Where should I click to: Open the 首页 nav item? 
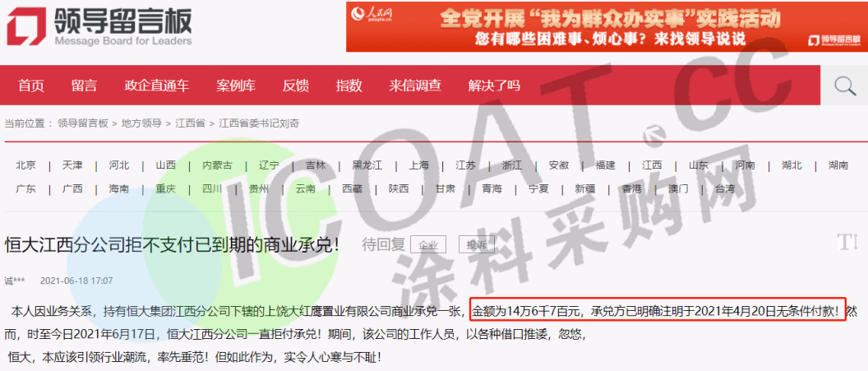coord(31,86)
